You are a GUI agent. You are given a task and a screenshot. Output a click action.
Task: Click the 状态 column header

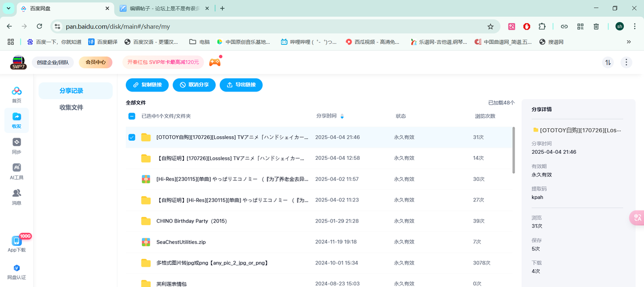click(400, 116)
